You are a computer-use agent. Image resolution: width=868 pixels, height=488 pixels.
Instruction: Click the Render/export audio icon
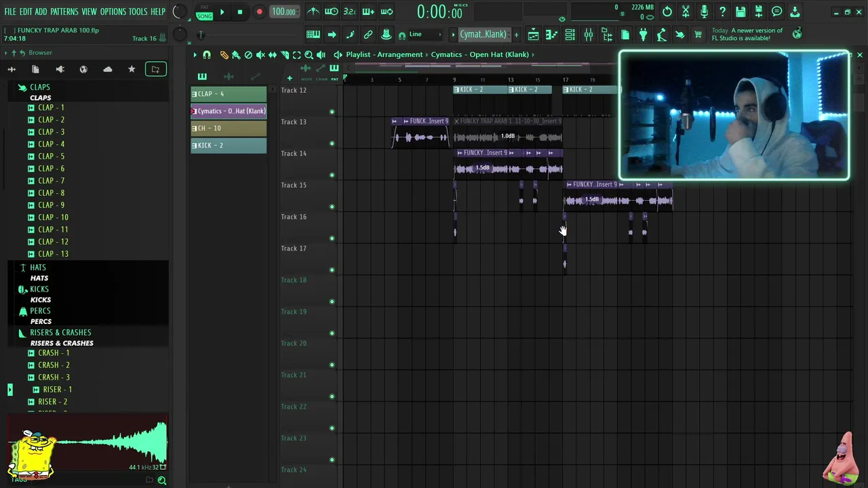tap(759, 12)
